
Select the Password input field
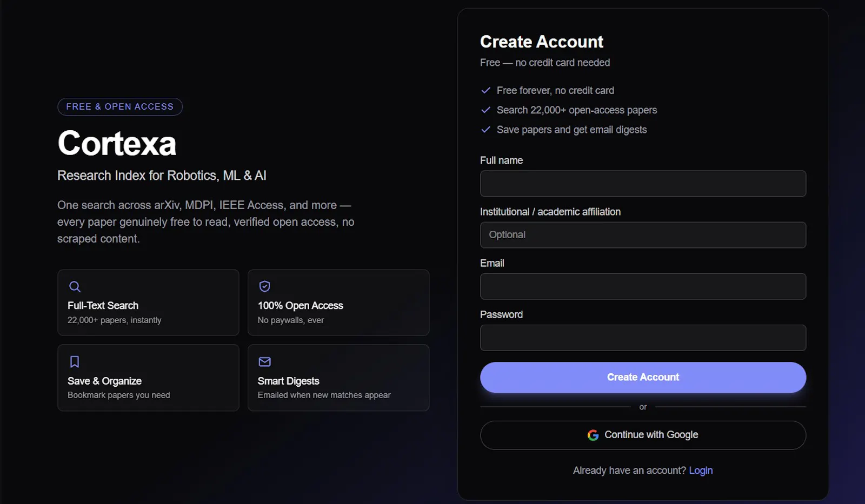(643, 338)
